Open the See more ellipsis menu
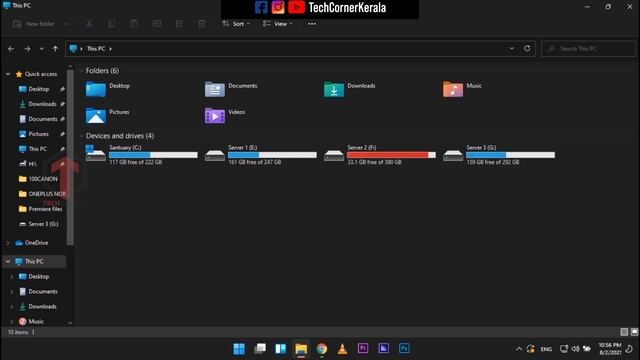 click(x=312, y=24)
